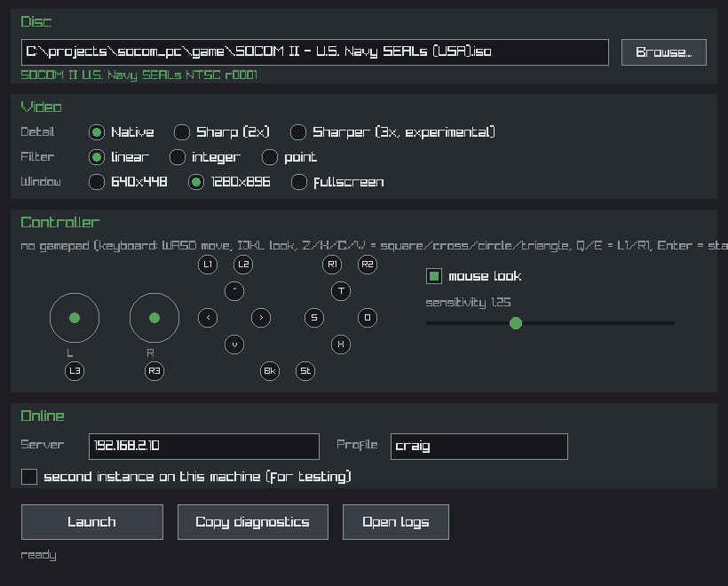Click Open logs button
The image size is (728, 586).
(x=396, y=522)
